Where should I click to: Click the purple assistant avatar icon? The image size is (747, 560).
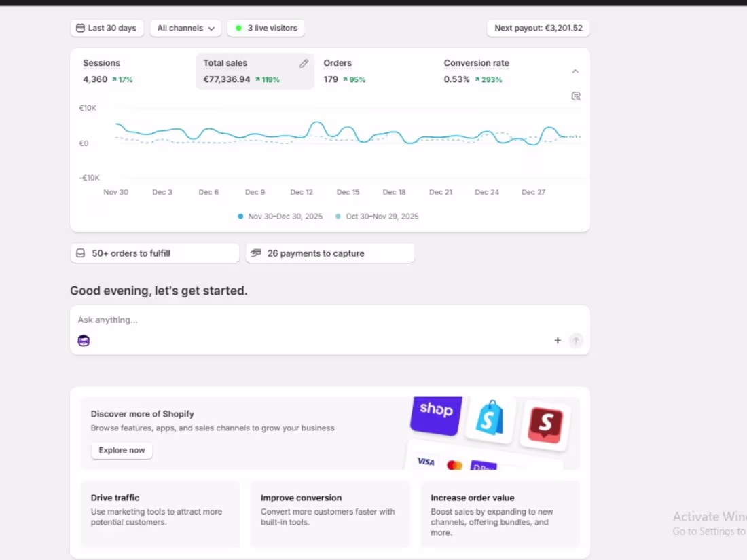(x=84, y=341)
